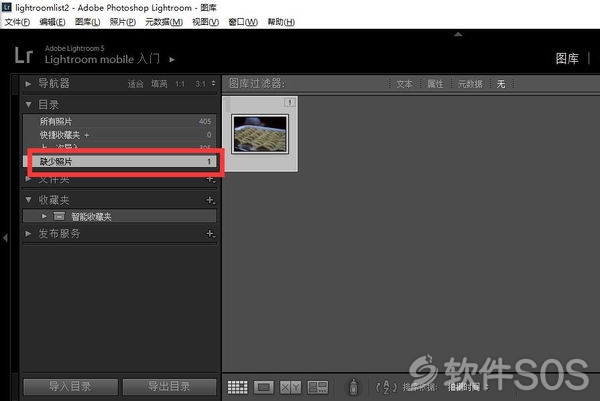Screen dimensions: 600x401
Task: Select 缺少照片 catalog row
Action: [119, 161]
